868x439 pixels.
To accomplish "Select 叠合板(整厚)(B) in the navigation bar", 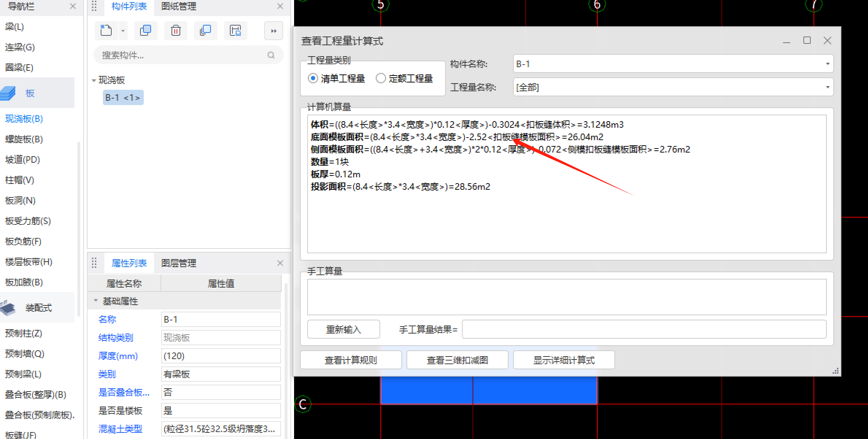I will tap(35, 394).
